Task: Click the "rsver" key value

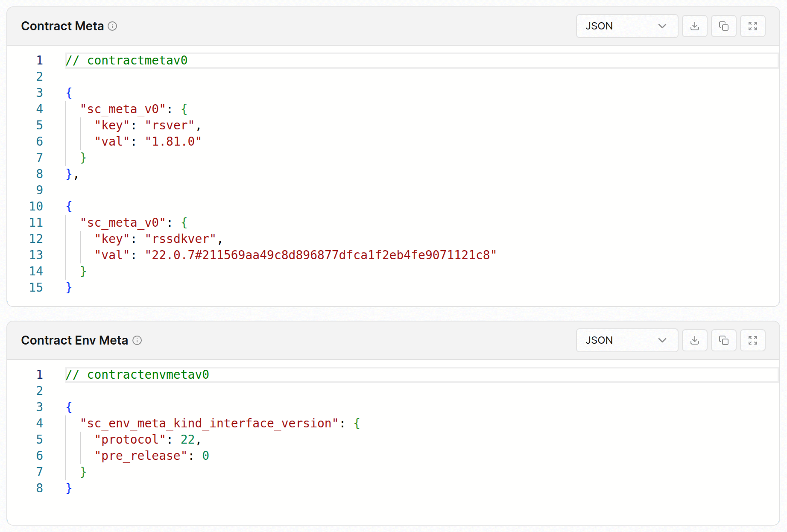Action: [170, 125]
